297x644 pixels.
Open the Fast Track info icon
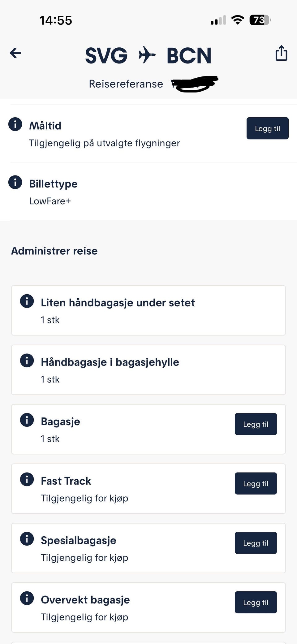click(27, 479)
